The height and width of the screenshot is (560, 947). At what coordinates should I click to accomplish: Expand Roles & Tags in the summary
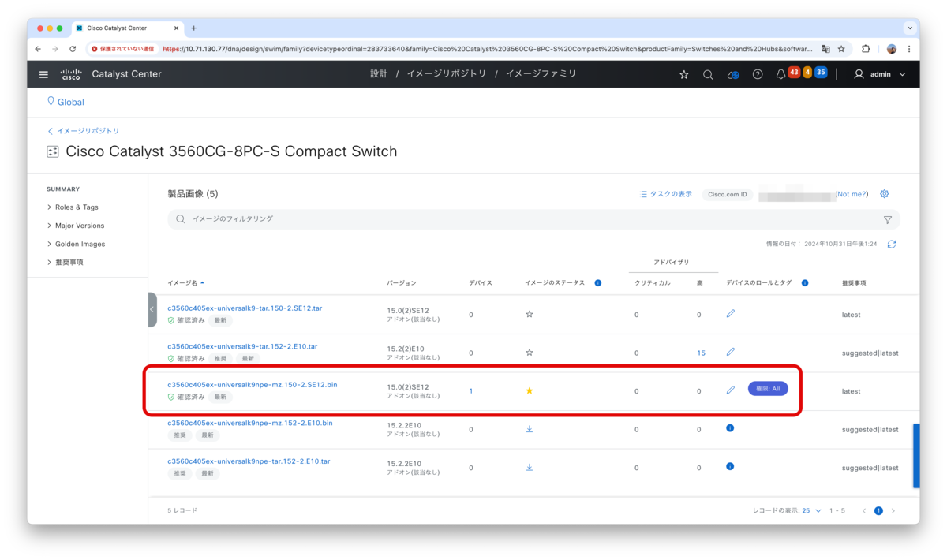(73, 207)
